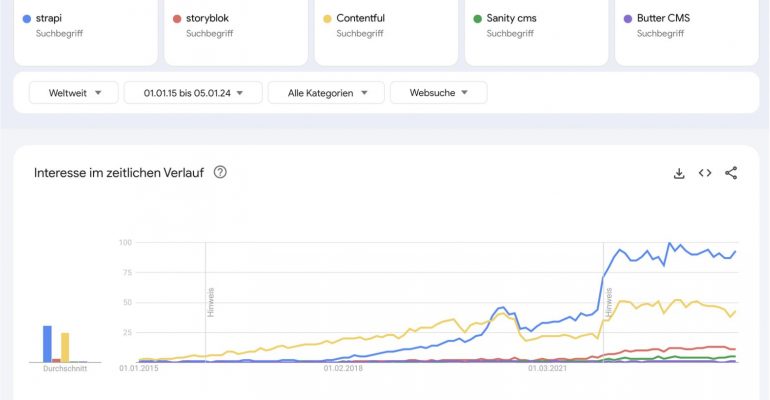Click the red storyblok color dot
The height and width of the screenshot is (400, 770).
pyautogui.click(x=177, y=19)
